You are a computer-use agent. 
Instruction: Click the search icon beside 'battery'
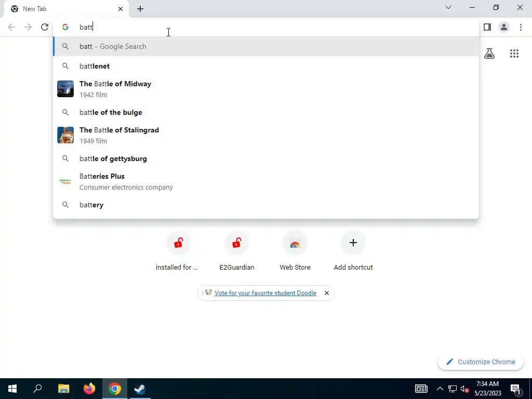(65, 205)
